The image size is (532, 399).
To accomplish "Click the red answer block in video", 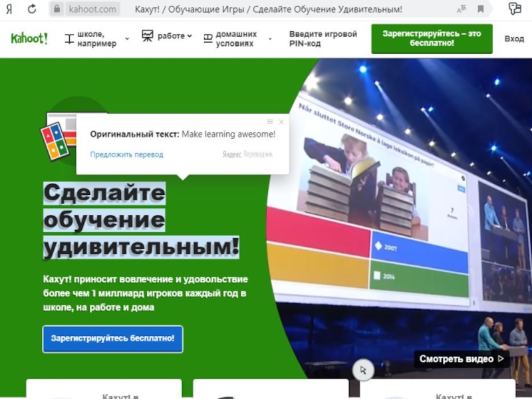I will pyautogui.click(x=319, y=231).
